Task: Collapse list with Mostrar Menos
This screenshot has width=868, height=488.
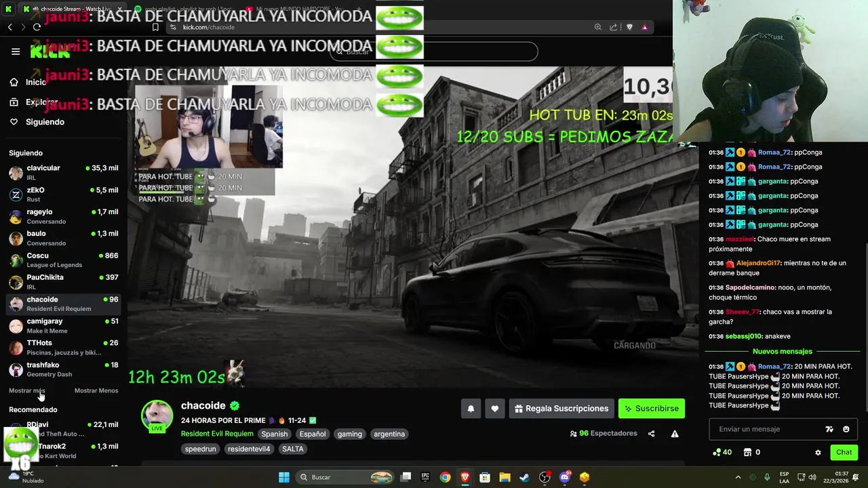Action: [x=96, y=390]
